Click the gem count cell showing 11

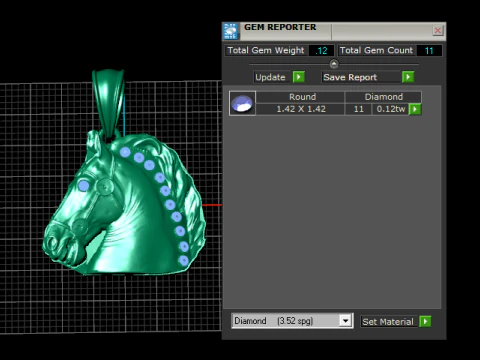[358, 109]
